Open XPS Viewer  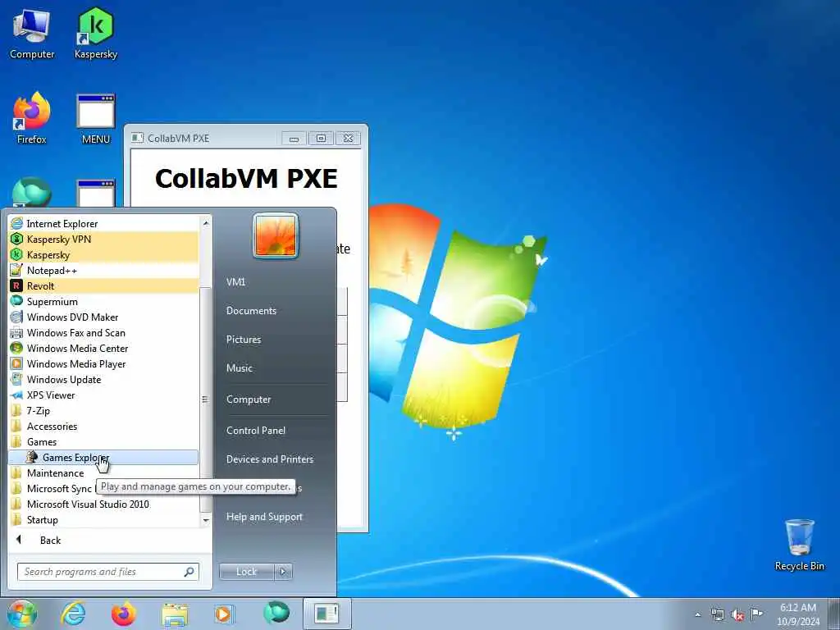pyautogui.click(x=103, y=395)
